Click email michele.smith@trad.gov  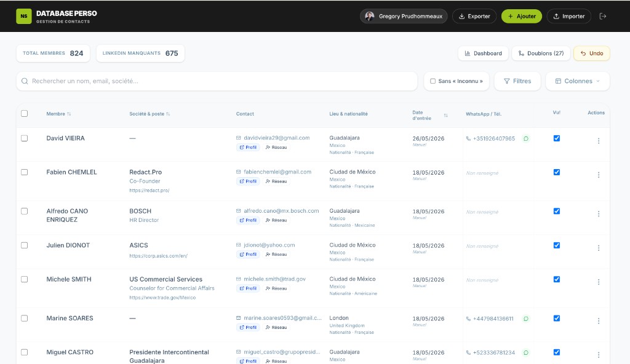[x=274, y=279]
